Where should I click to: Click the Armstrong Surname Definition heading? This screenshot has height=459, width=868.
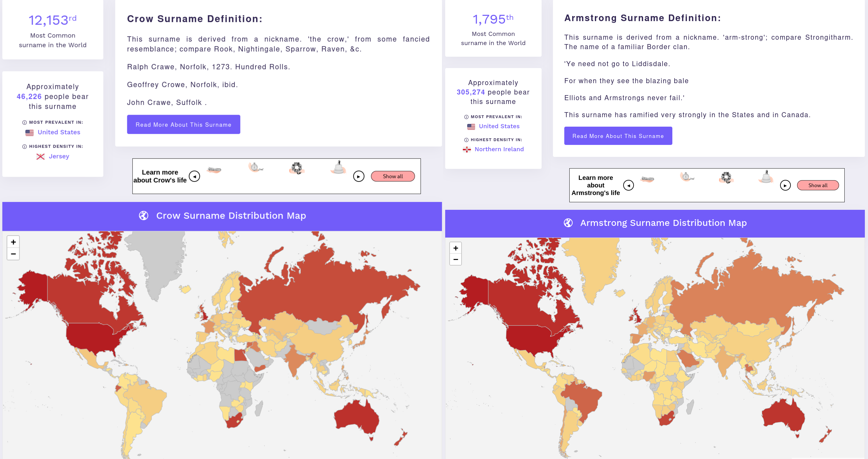tap(643, 18)
